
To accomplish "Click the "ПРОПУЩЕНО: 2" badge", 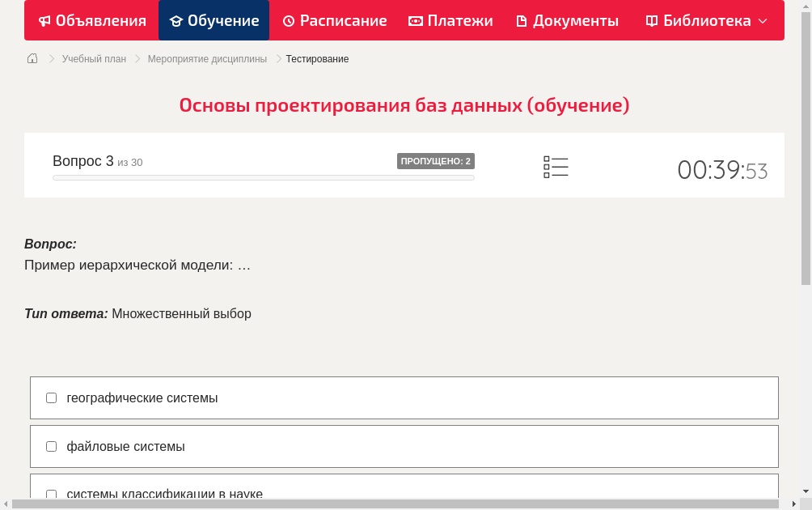I will (x=435, y=160).
